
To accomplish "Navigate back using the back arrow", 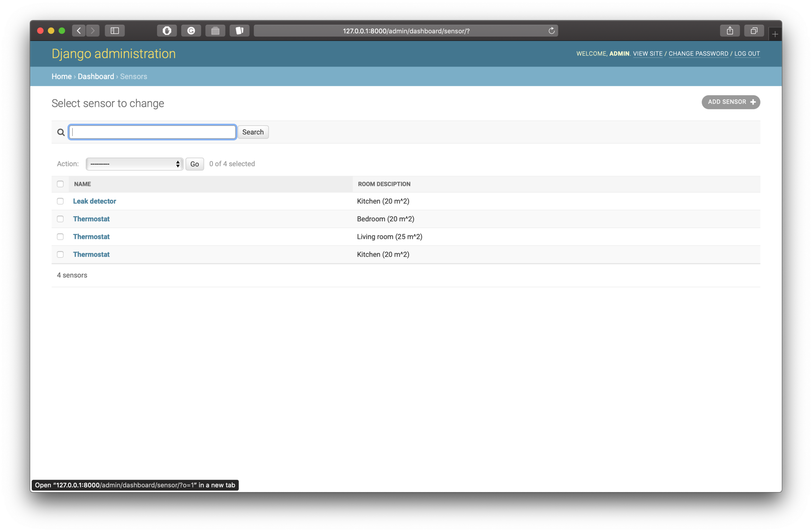I will pos(78,30).
